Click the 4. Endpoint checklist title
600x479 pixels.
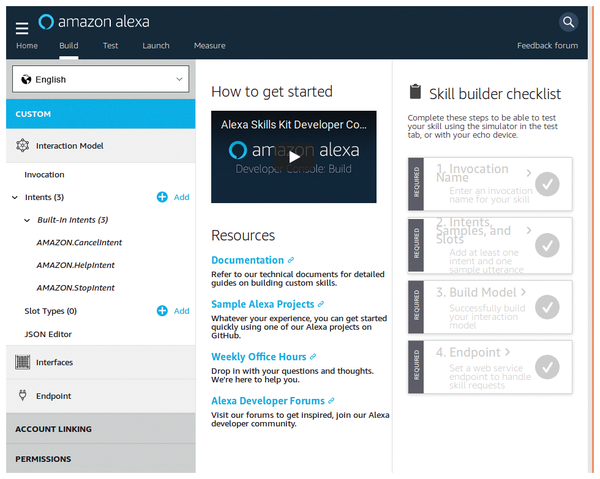click(468, 352)
